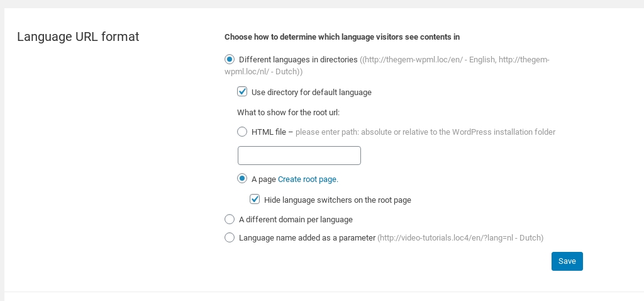This screenshot has width=644, height=301.
Task: Click the 'Hide language switchers on the root page' label text
Action: [337, 200]
